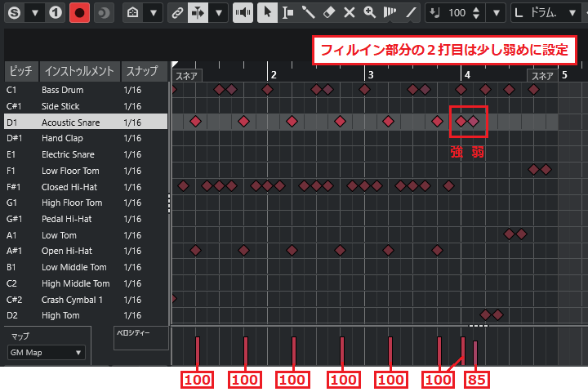Select the High Middle Tom row
The image size is (588, 392).
[x=86, y=283]
